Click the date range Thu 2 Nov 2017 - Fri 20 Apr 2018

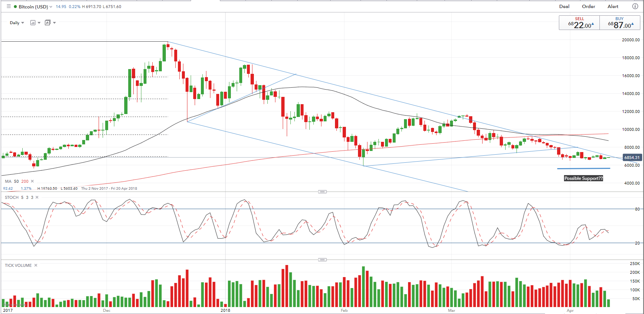point(109,189)
